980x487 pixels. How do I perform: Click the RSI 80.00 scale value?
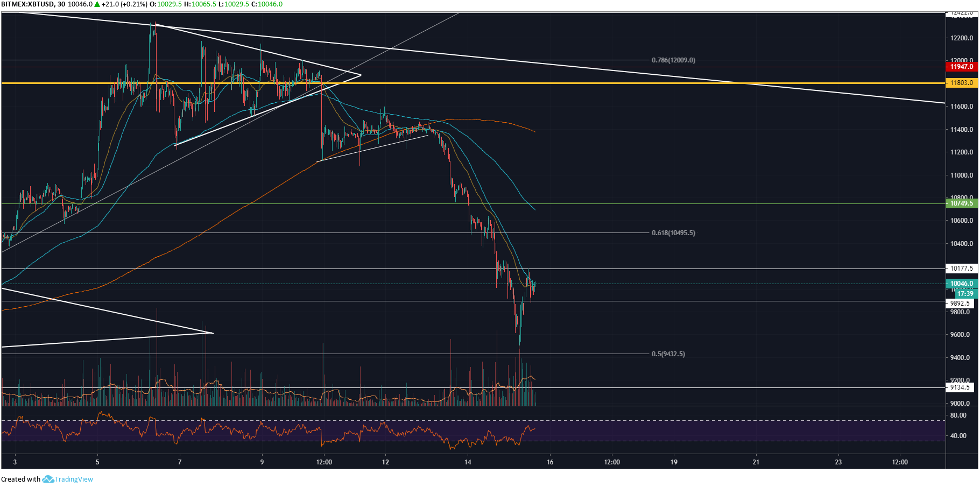click(x=958, y=415)
